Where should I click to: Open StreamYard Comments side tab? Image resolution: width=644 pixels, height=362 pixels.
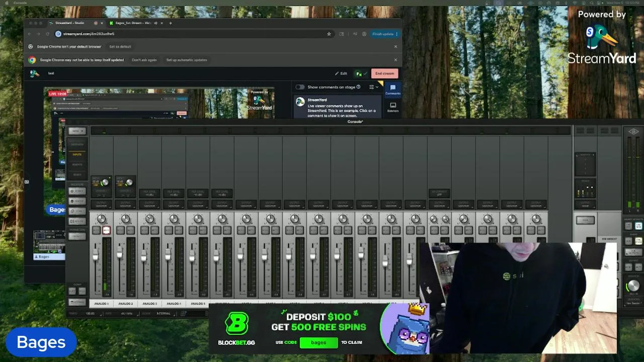(393, 89)
